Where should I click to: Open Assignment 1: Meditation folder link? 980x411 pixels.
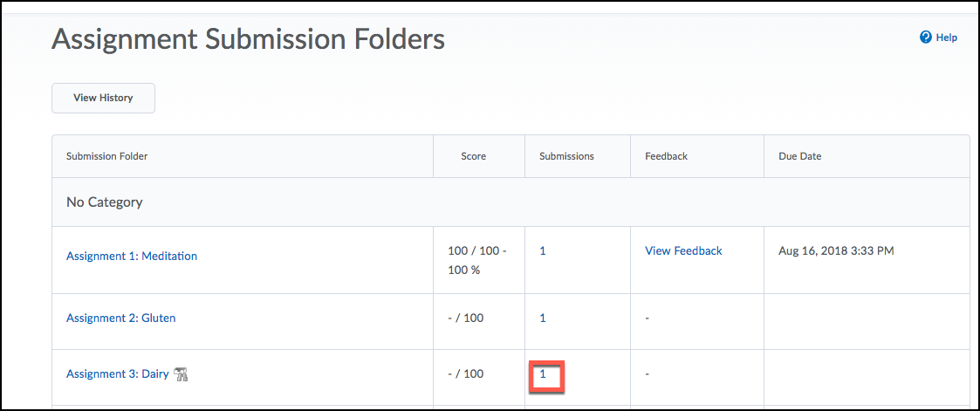tap(131, 256)
